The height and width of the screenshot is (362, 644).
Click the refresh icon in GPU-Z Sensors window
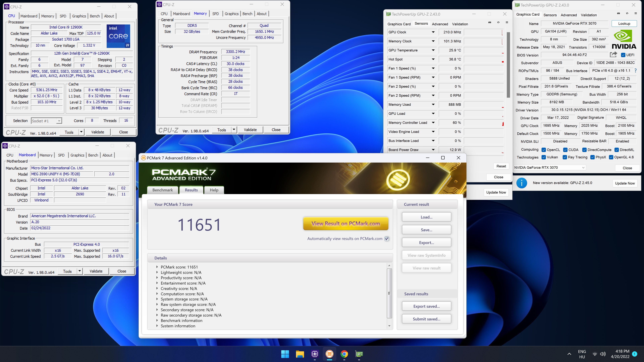pyautogui.click(x=498, y=22)
